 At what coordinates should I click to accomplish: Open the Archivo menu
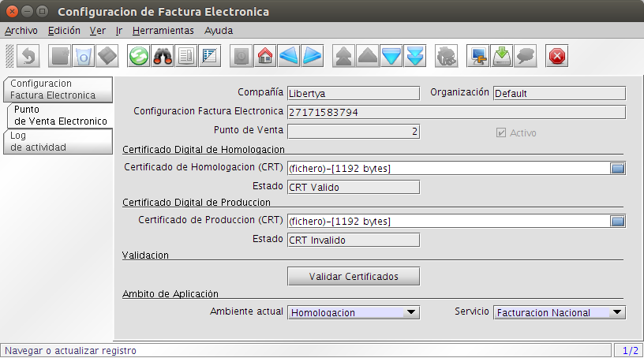point(21,31)
